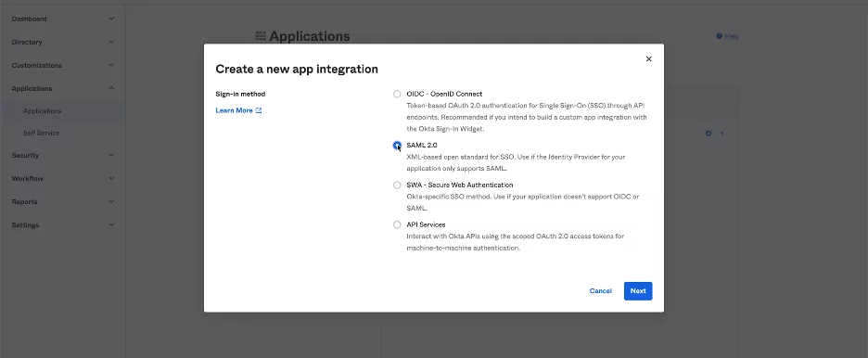Collapse the Applications sidebar chevron
The width and height of the screenshot is (868, 358).
[x=111, y=88]
